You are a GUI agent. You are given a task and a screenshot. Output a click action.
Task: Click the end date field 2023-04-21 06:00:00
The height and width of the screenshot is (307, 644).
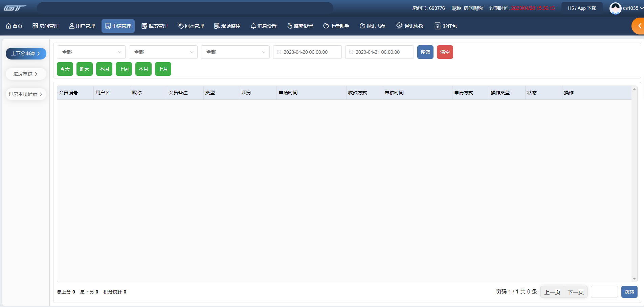(379, 52)
